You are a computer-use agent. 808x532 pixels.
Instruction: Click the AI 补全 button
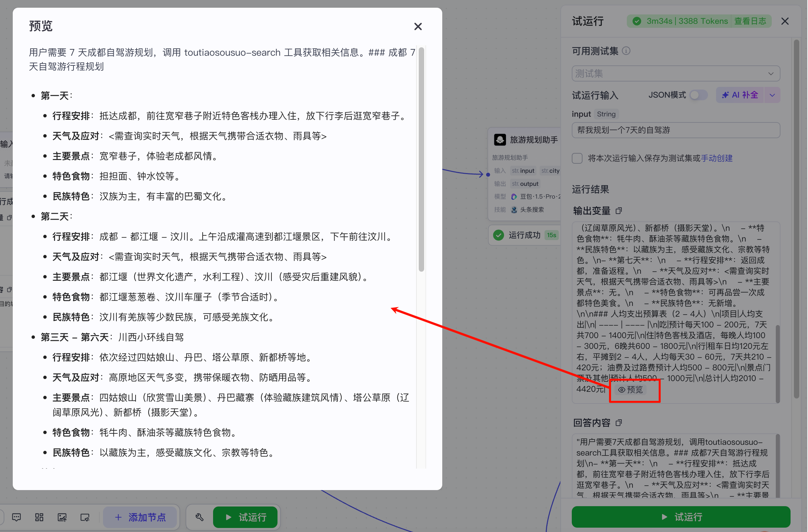click(x=740, y=95)
